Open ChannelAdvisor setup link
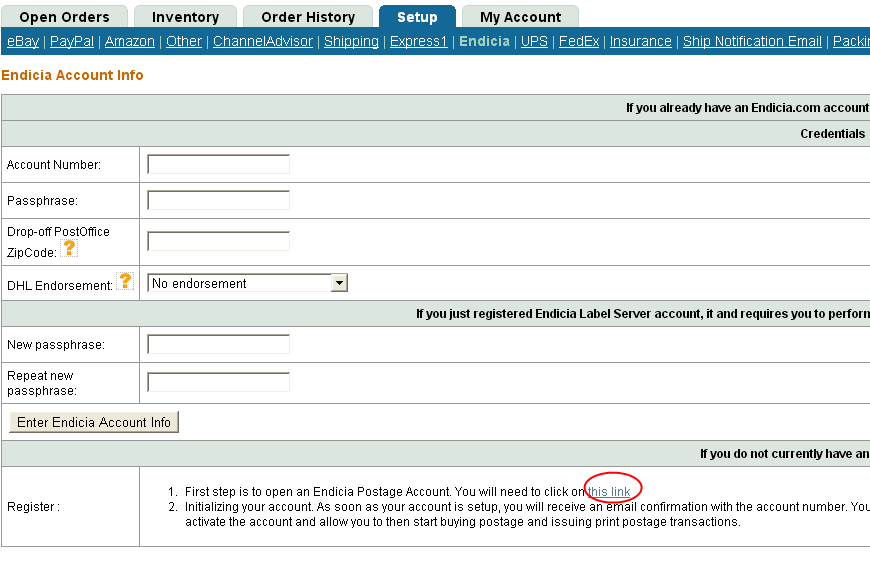 [x=263, y=42]
